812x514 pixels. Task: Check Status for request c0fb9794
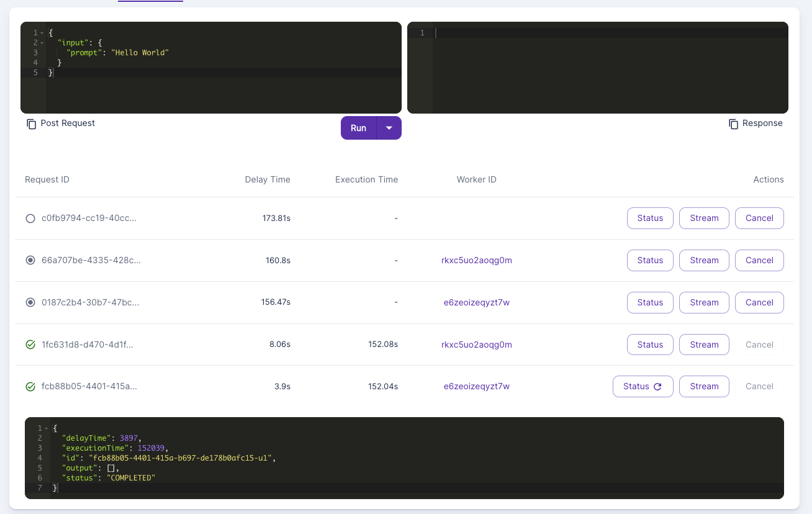pos(650,219)
